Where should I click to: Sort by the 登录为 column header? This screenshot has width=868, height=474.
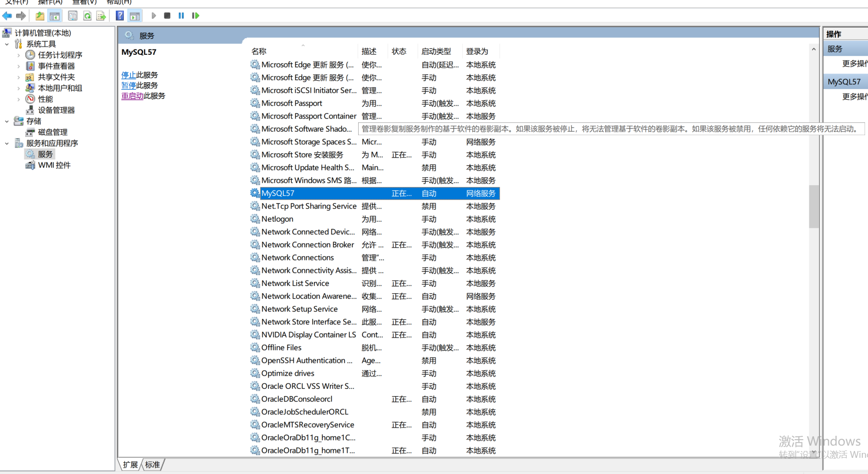point(481,51)
